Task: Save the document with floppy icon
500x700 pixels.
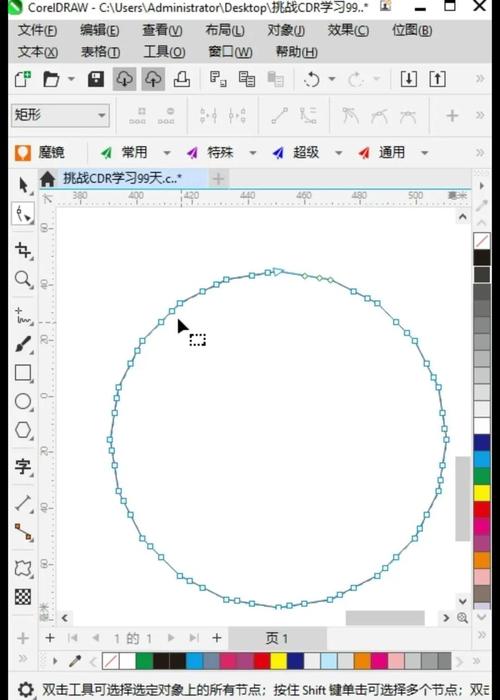Action: (96, 79)
